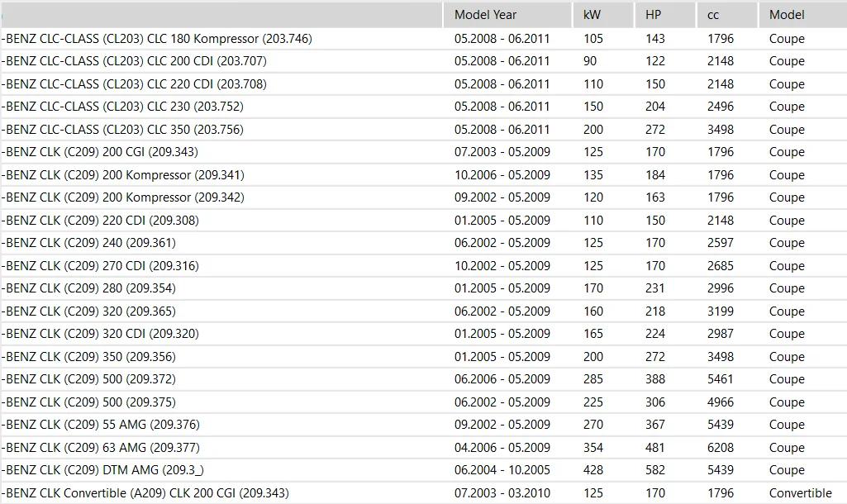
Task: Click cc value 2685
Action: coord(721,266)
